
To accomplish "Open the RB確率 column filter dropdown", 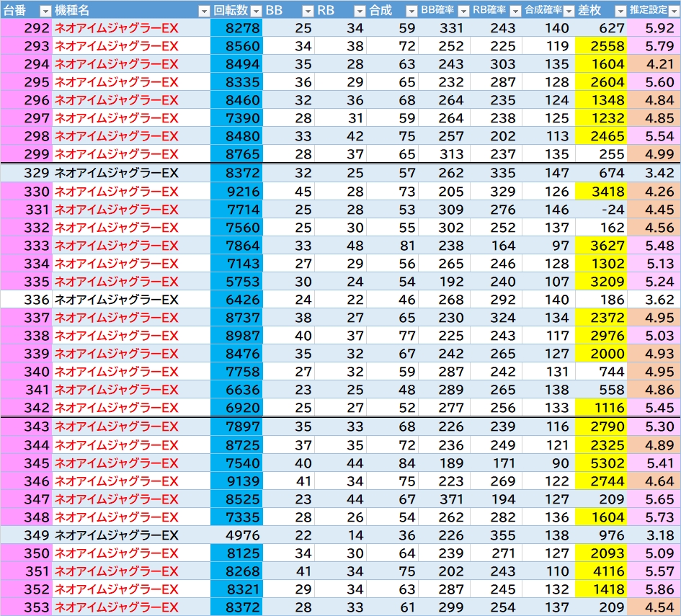I will 515,11.
